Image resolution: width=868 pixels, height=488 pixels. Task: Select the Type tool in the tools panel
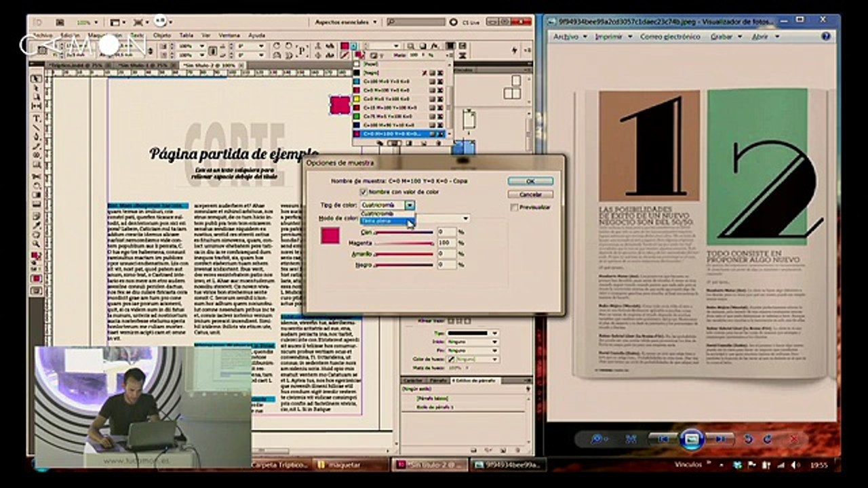click(x=37, y=119)
